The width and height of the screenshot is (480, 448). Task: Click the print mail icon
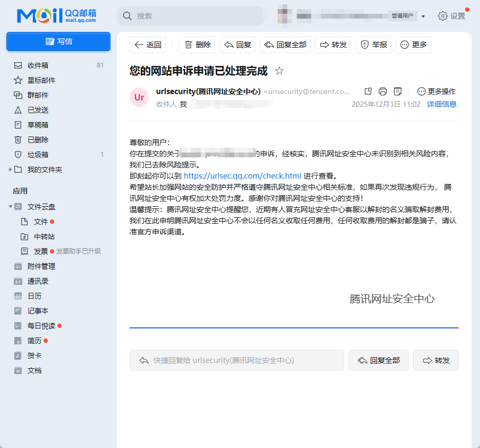pos(383,91)
